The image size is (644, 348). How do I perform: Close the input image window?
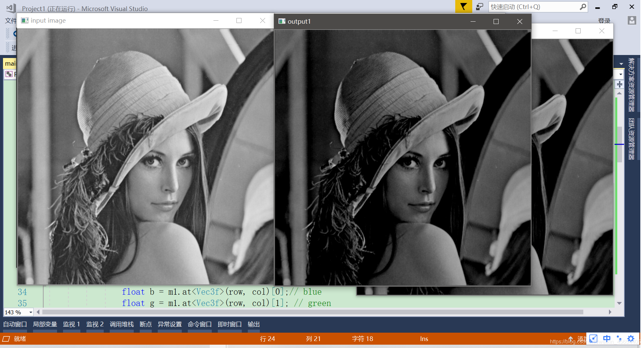262,21
